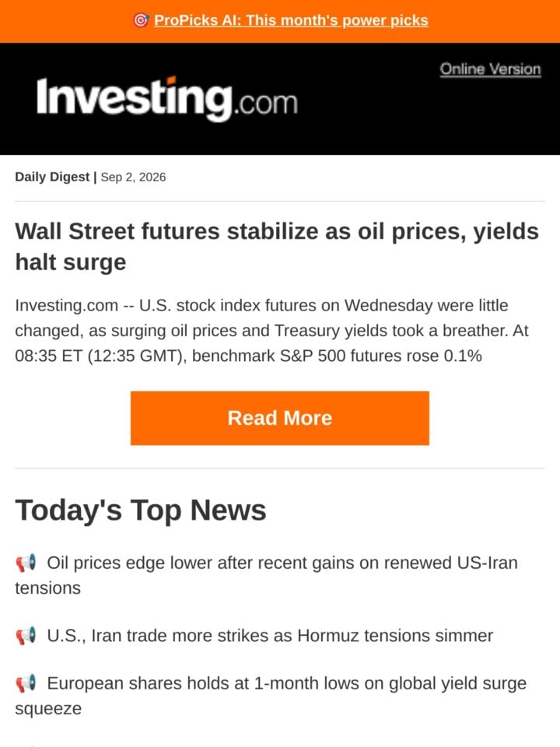Viewport: 560px width, 747px height.
Task: Open the European shares 1-month lows story
Action: [271, 696]
